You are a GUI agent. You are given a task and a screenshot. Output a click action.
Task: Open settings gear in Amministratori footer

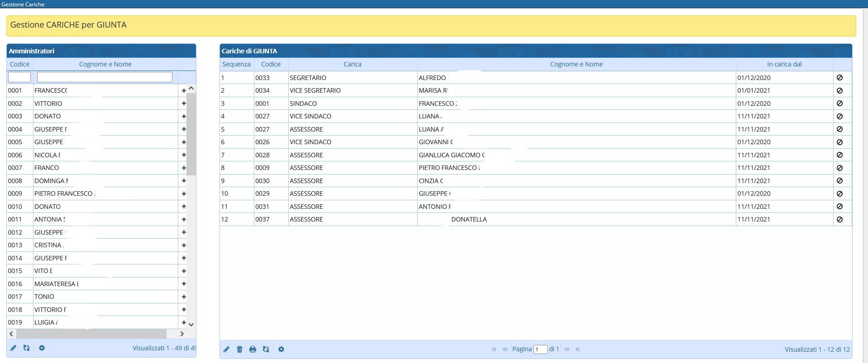pyautogui.click(x=42, y=348)
